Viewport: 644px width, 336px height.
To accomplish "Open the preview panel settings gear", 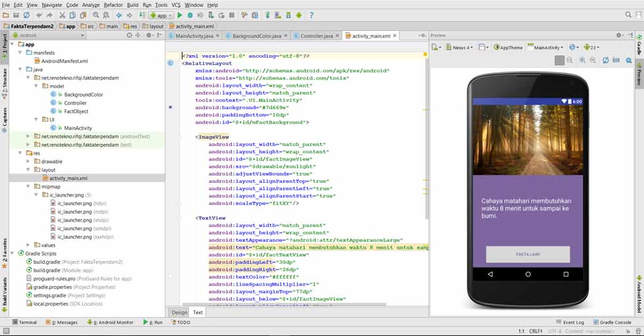I will click(x=619, y=36).
